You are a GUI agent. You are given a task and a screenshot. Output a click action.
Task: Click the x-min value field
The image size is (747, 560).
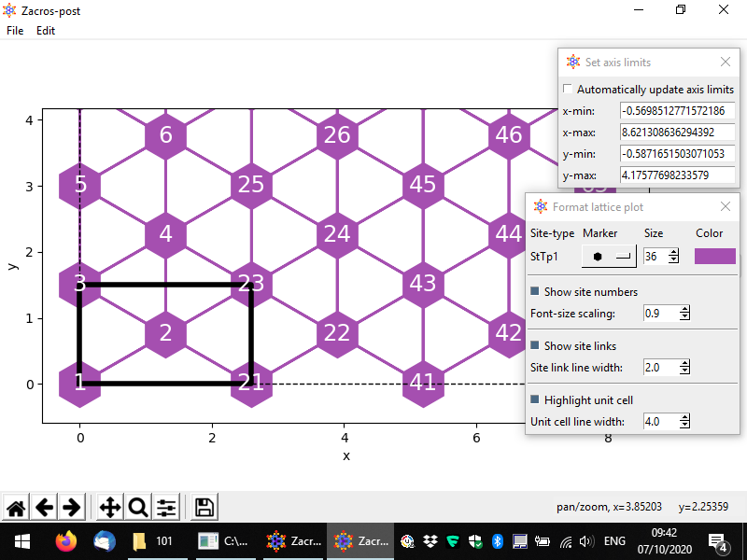pyautogui.click(x=677, y=111)
